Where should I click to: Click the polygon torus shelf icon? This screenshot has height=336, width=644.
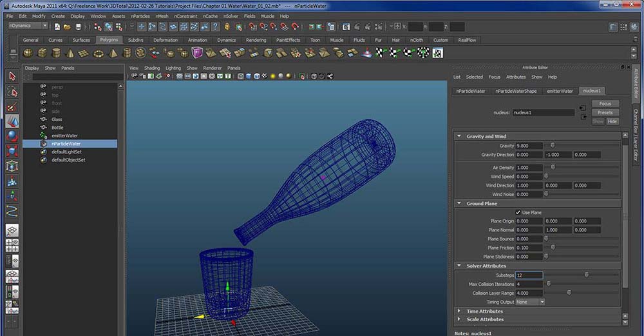[x=99, y=53]
